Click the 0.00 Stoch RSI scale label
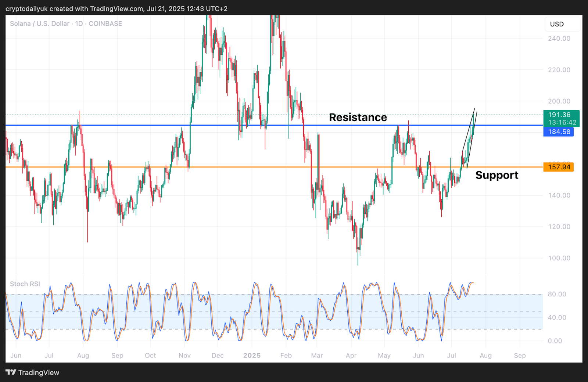This screenshot has width=588, height=382. point(555,341)
